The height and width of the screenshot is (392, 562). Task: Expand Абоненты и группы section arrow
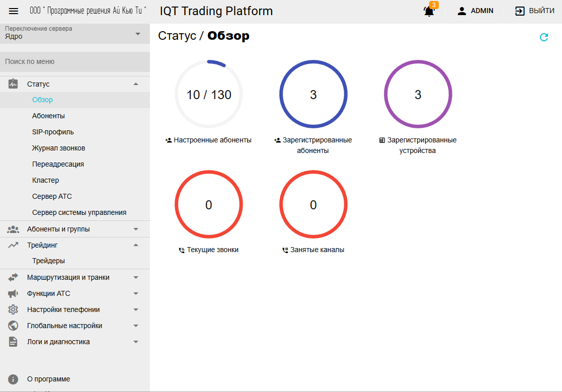pyautogui.click(x=136, y=229)
